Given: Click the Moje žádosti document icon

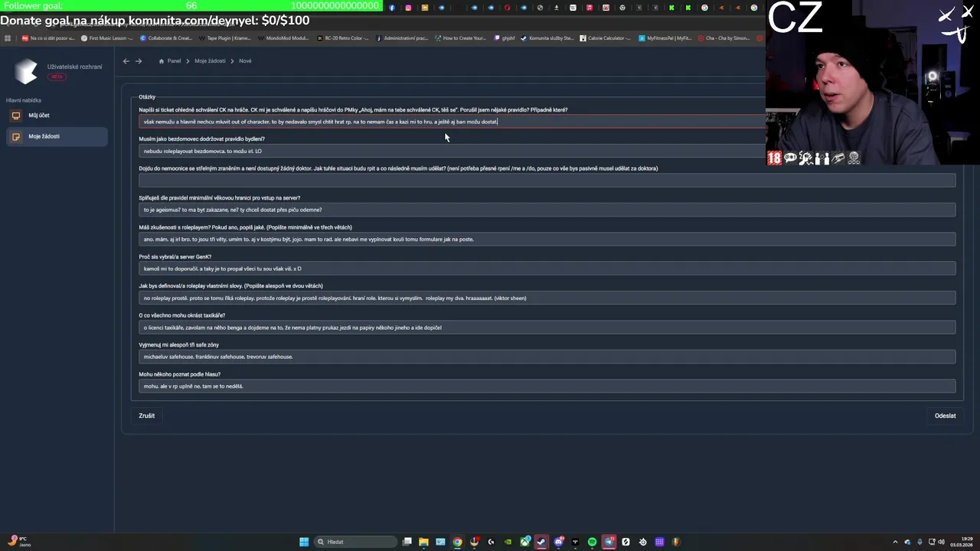Looking at the screenshot, I should (x=16, y=136).
